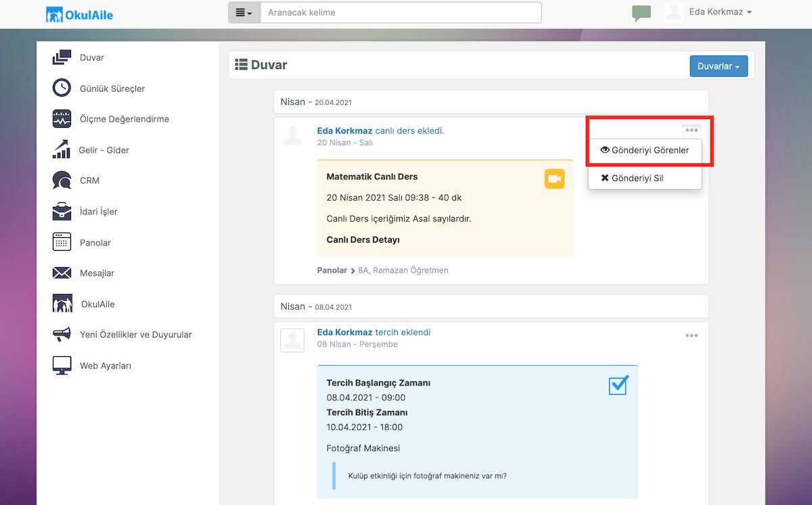The height and width of the screenshot is (505, 812).
Task: Click the Duvar sidebar icon
Action: (62, 57)
